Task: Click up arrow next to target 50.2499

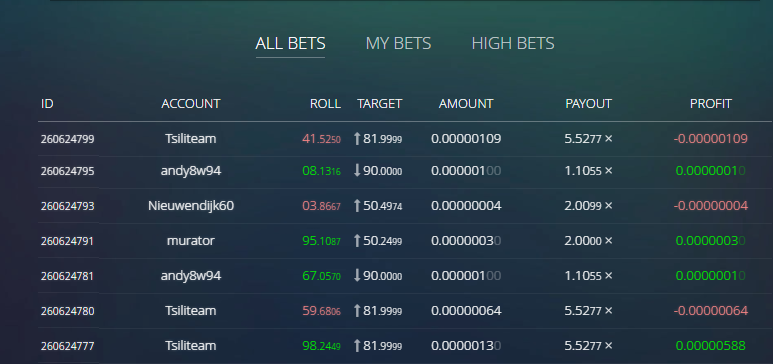Action: [x=357, y=241]
